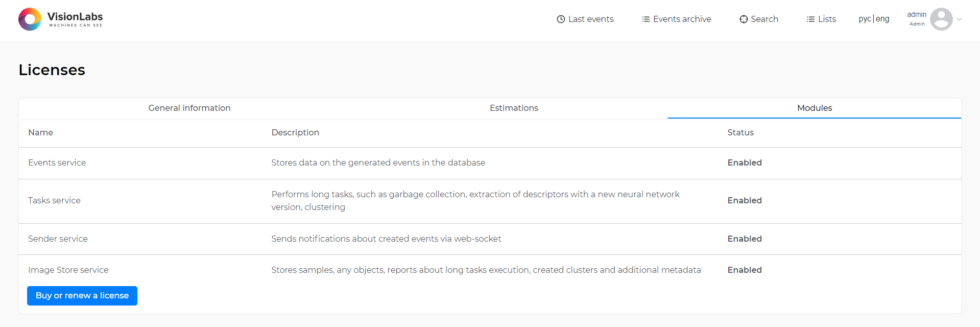Click the crosshair icon beside Search
Image resolution: width=980 pixels, height=327 pixels.
tap(744, 19)
